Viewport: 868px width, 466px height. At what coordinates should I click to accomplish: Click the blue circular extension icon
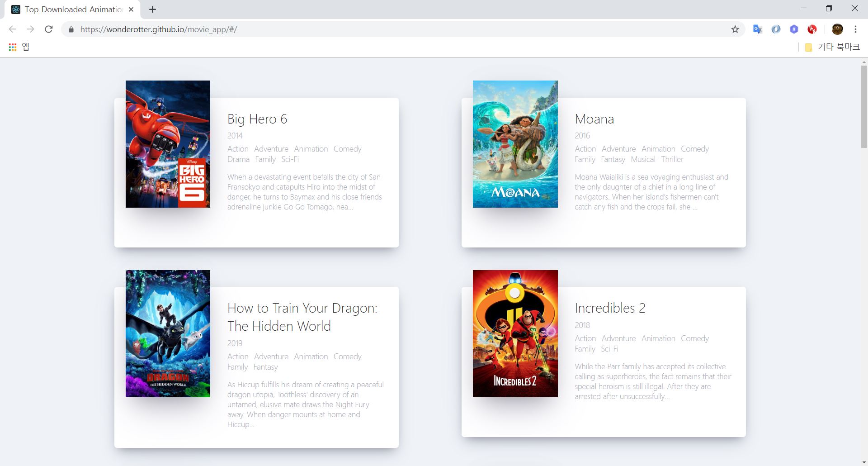[x=776, y=29]
